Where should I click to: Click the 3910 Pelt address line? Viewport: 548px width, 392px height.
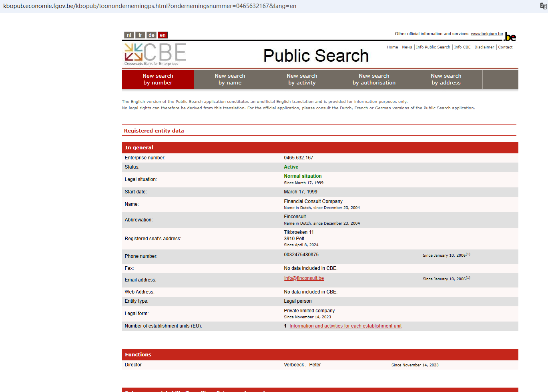pos(294,239)
